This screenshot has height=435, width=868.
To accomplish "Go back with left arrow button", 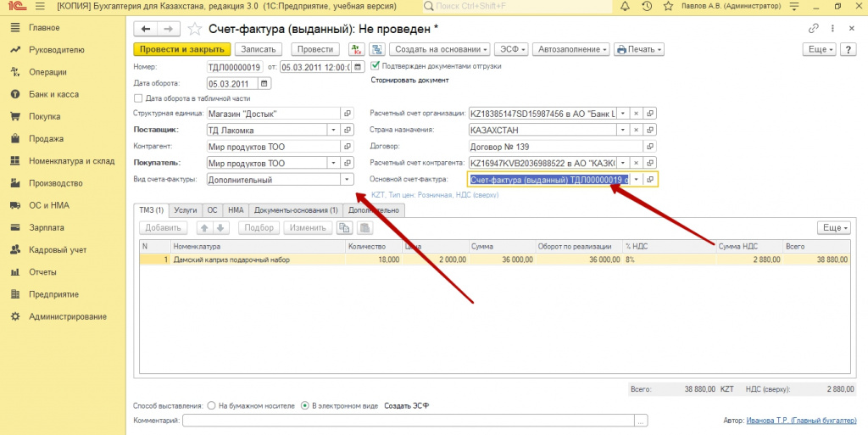I will tap(146, 29).
